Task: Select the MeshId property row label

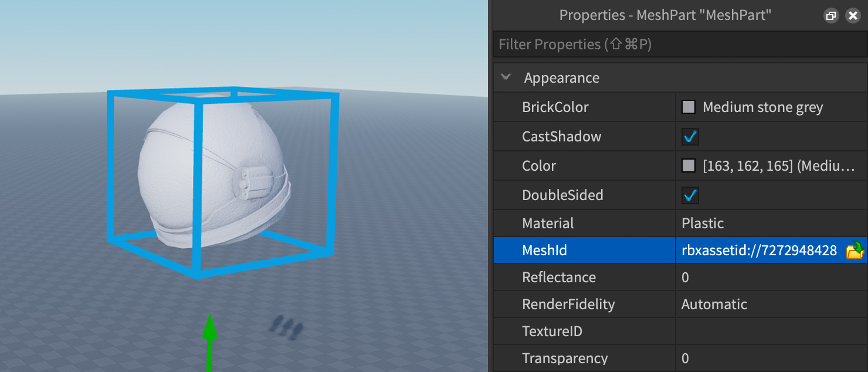Action: coord(544,251)
